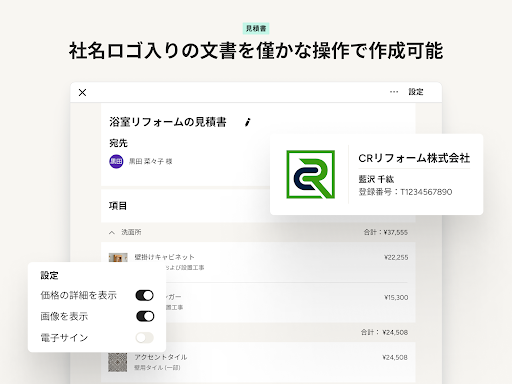512x384 pixels.
Task: Select the 壁掛けキャビネット line item
Action: [x=258, y=262]
